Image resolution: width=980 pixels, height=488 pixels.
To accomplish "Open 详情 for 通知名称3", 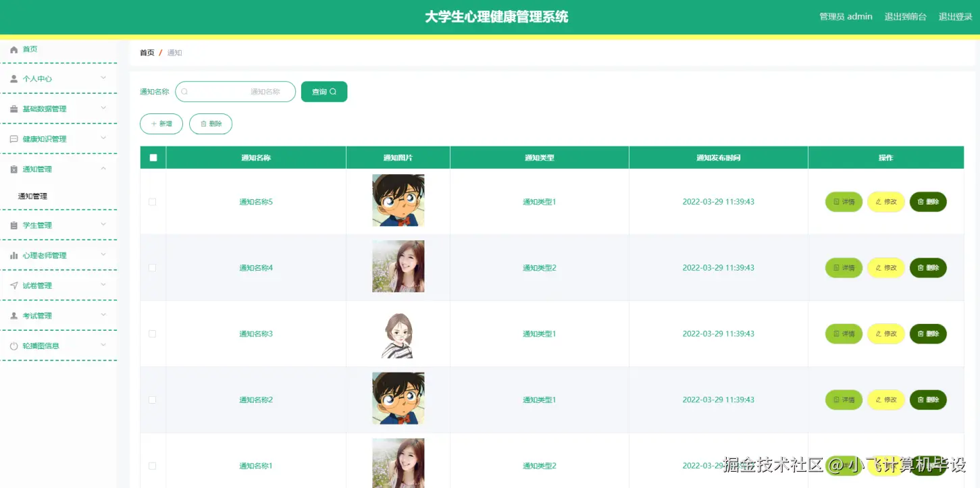I will coord(844,334).
